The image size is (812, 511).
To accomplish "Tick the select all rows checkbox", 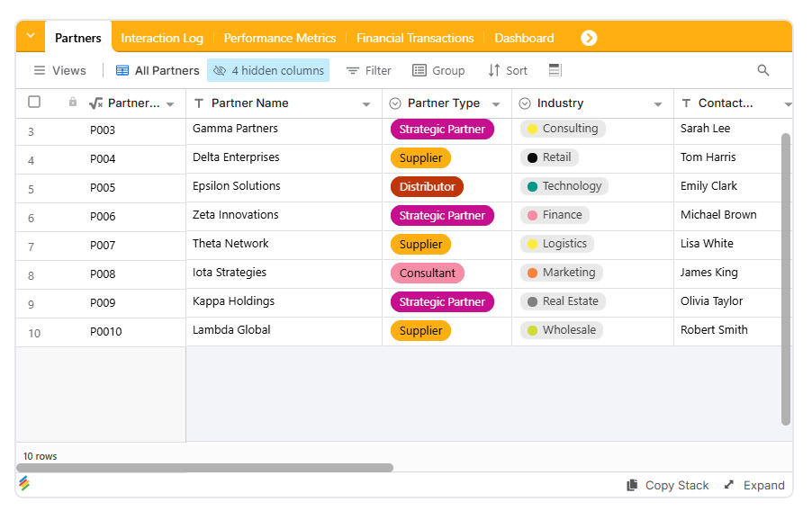I will [34, 102].
